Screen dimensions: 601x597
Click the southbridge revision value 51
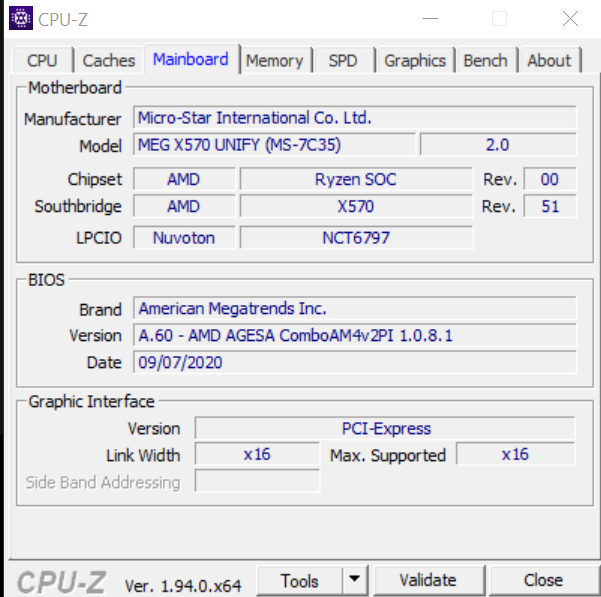(550, 206)
